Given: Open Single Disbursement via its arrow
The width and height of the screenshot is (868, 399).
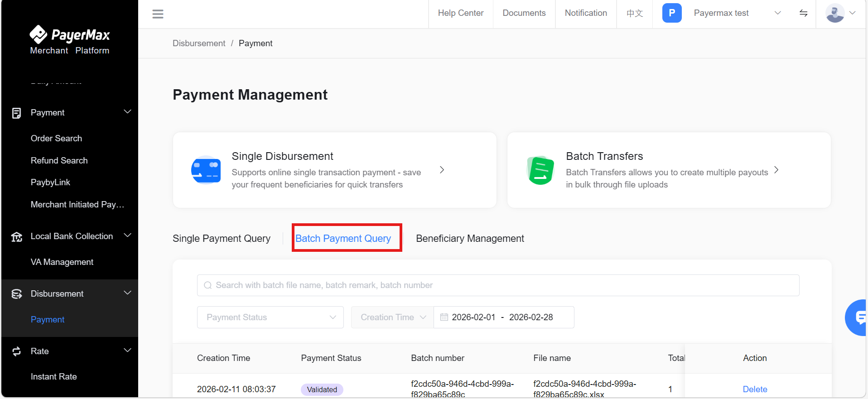Looking at the screenshot, I should click(x=442, y=170).
